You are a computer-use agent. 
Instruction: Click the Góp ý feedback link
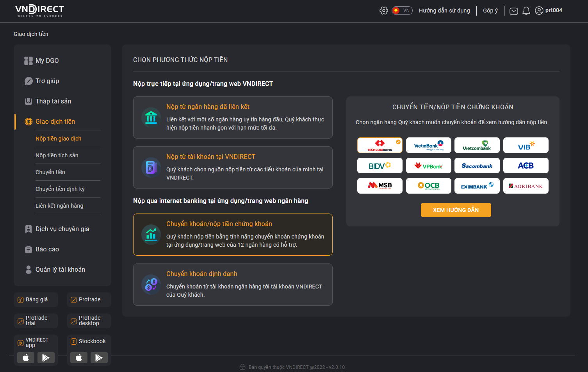point(490,11)
